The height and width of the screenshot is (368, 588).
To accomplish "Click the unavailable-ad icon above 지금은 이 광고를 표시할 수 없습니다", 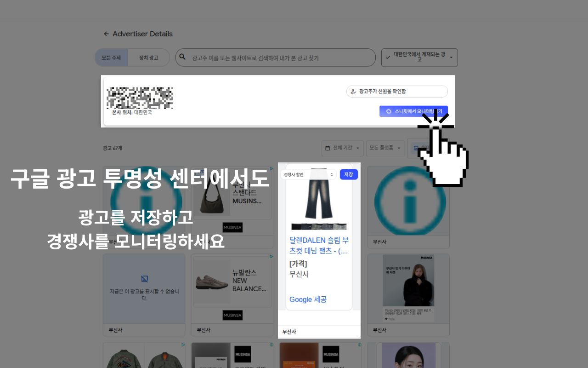I will pos(144,279).
